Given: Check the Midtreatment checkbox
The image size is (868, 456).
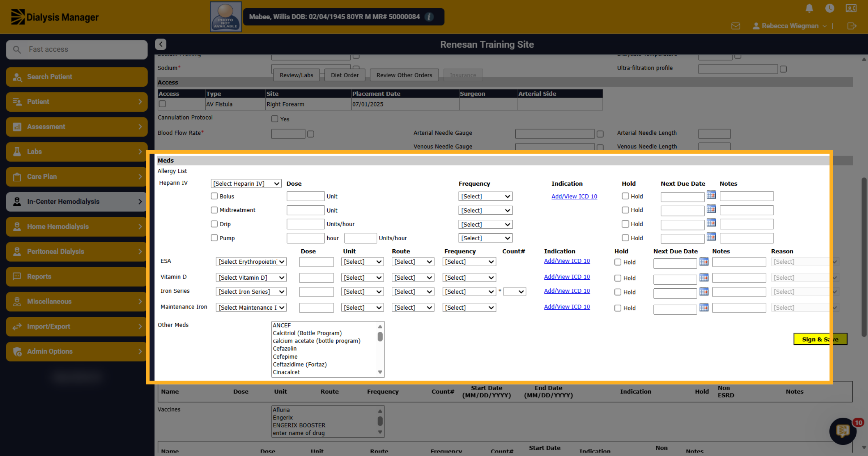Looking at the screenshot, I should pyautogui.click(x=214, y=210).
